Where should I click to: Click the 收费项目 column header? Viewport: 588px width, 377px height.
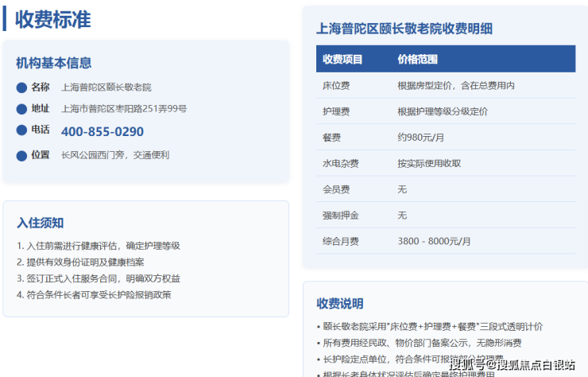[x=342, y=60]
